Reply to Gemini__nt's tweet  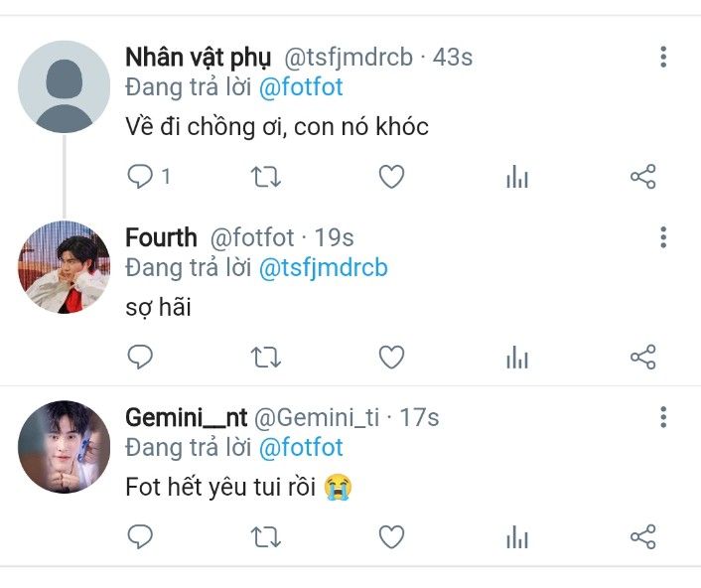click(x=140, y=536)
